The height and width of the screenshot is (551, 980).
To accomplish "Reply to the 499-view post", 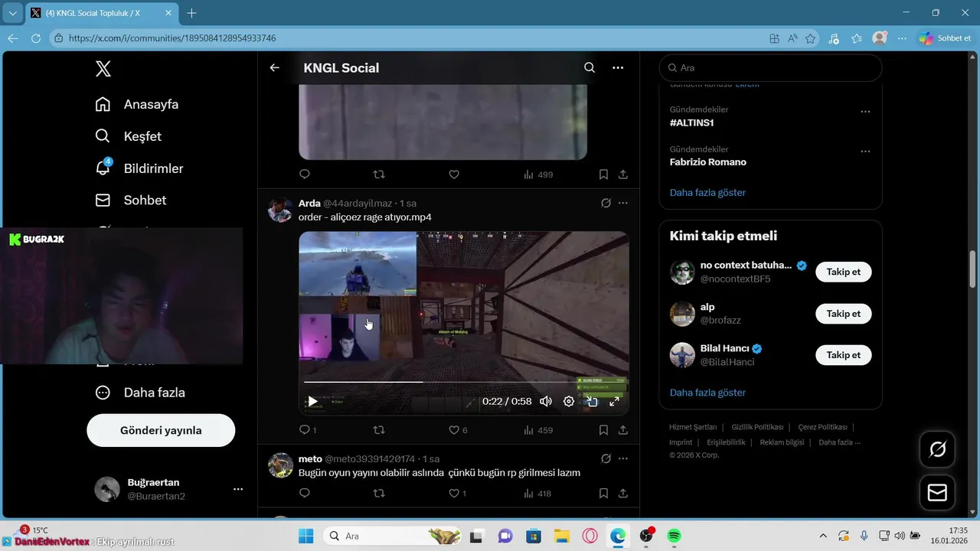I will [305, 174].
